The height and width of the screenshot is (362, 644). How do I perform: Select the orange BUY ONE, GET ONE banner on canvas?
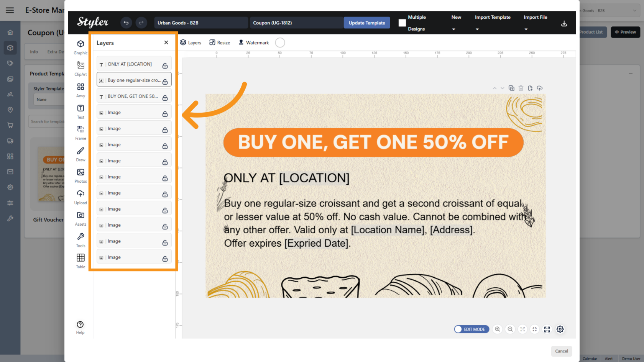(373, 143)
